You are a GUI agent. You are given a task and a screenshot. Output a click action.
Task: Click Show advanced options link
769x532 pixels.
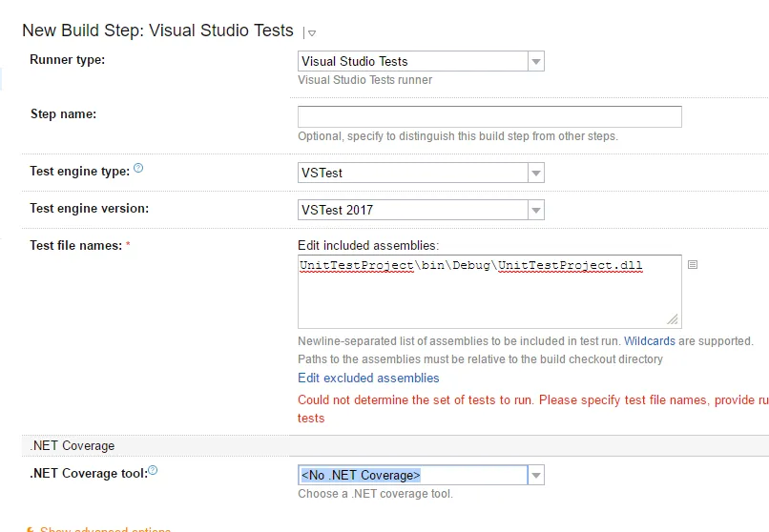tap(105, 528)
